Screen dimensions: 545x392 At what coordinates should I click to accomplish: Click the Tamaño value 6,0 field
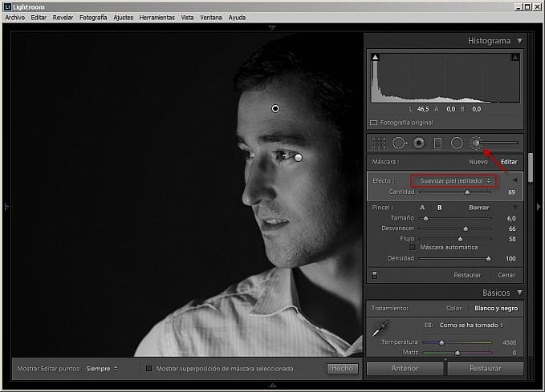tap(511, 218)
